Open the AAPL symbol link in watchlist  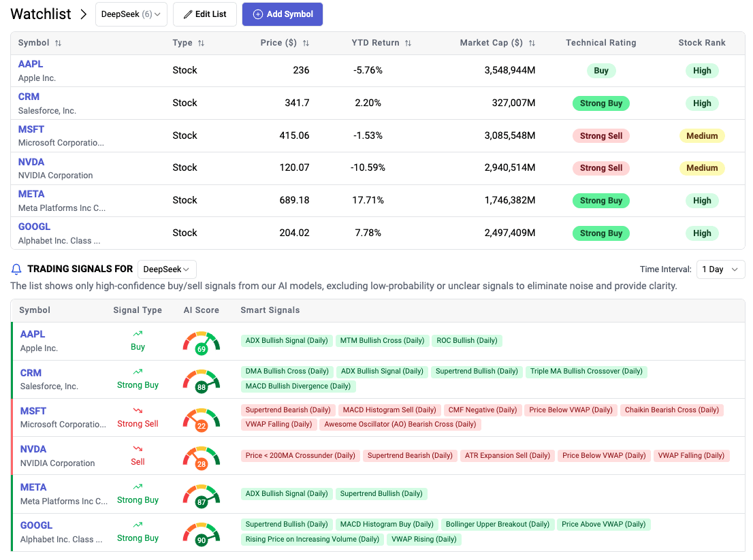(31, 64)
